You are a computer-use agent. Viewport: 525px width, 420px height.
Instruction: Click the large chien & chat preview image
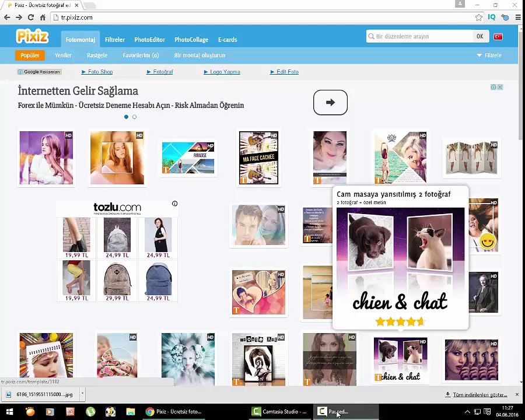400,260
